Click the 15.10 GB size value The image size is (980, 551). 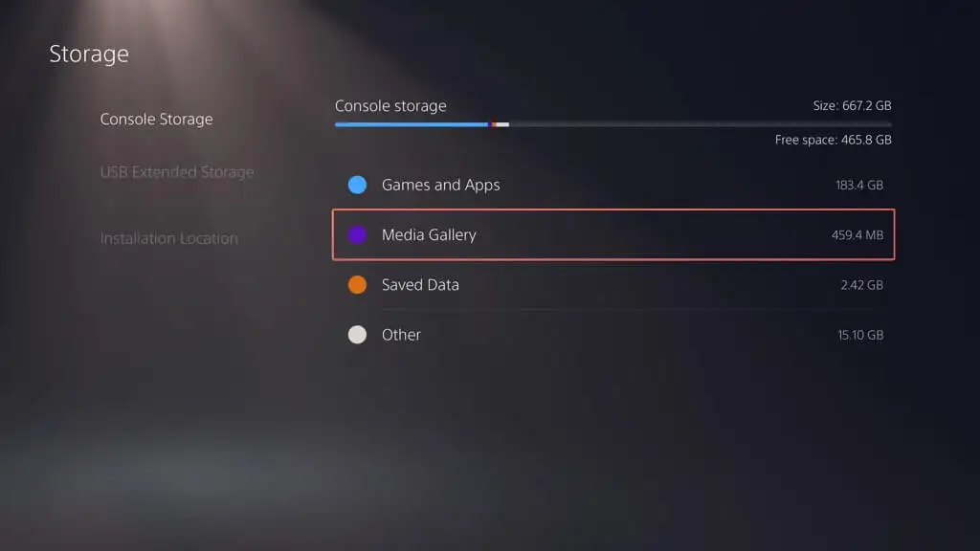(x=860, y=335)
